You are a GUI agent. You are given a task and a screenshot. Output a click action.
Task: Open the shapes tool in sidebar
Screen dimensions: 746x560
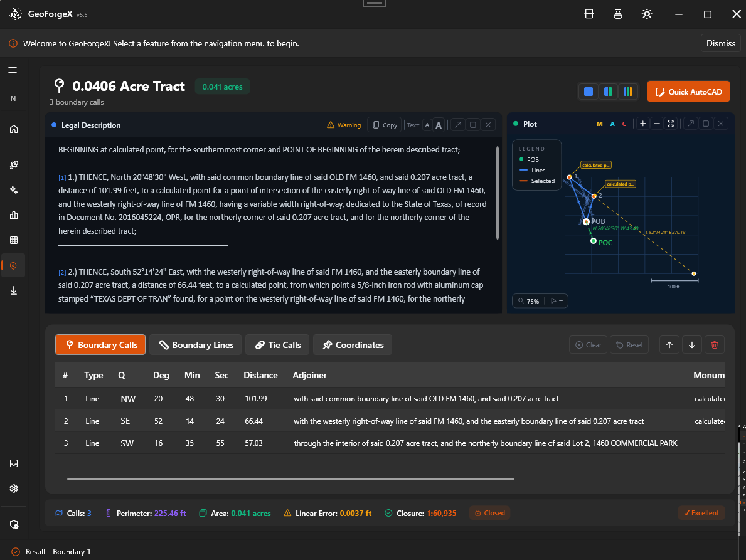pyautogui.click(x=13, y=189)
